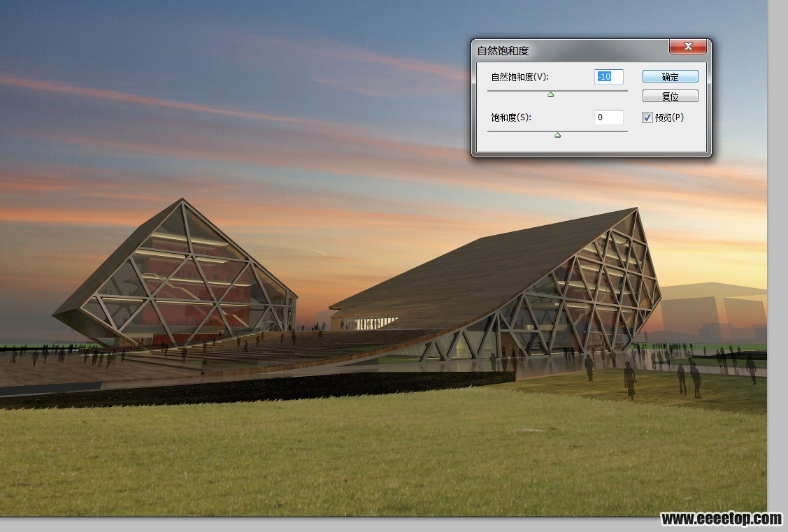The image size is (788, 532).
Task: Click the 自然饱和度(V) value field
Action: (608, 76)
